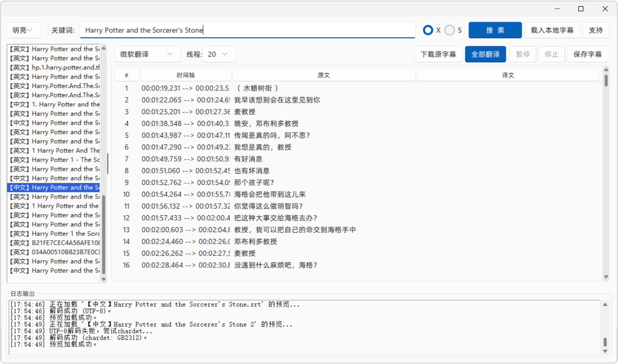This screenshot has width=618, height=364.
Task: Click subtitle line 我早该想到会在这里见到你
Action: (277, 100)
